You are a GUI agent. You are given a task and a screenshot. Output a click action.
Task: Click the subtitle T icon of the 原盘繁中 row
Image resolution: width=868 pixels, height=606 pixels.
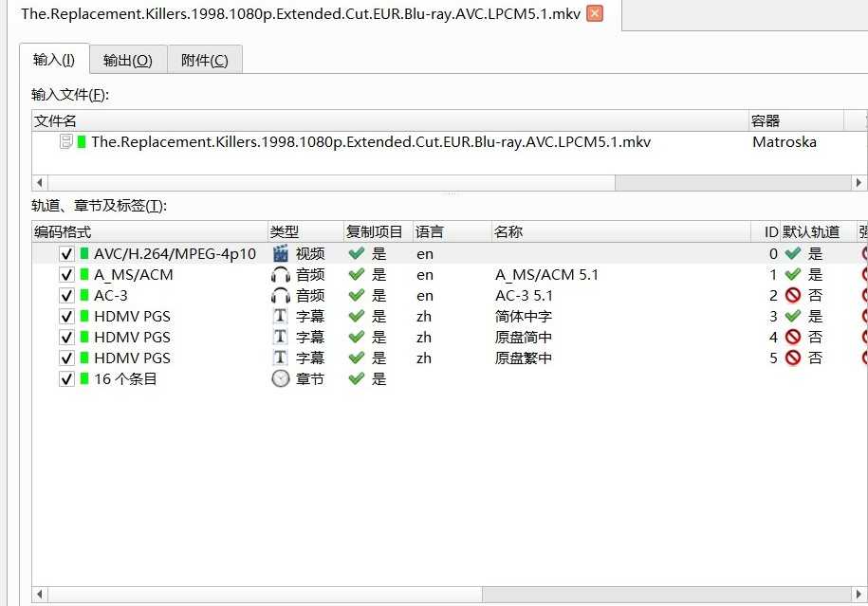281,358
